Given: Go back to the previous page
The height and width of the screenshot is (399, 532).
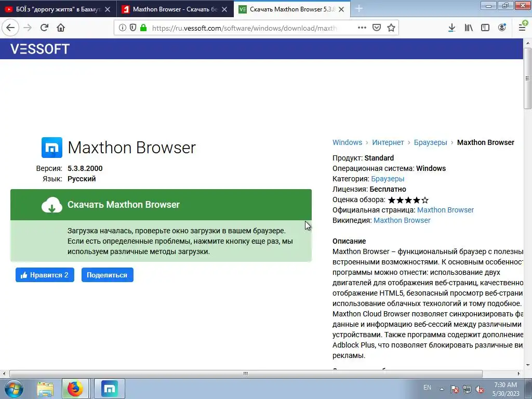Looking at the screenshot, I should pyautogui.click(x=10, y=28).
